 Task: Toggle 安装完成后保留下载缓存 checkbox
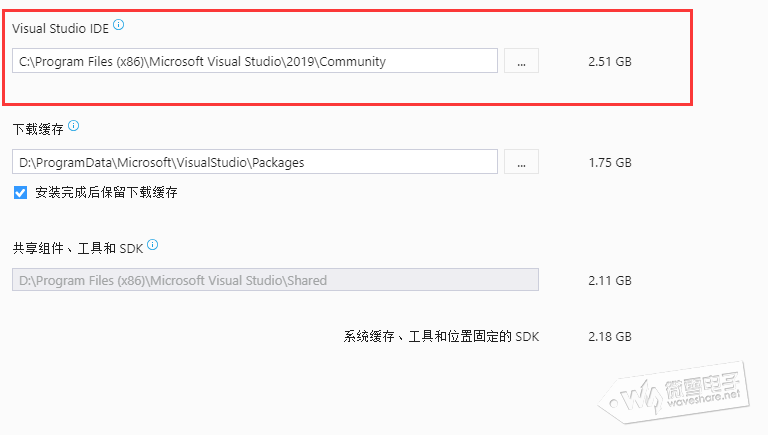(20, 192)
